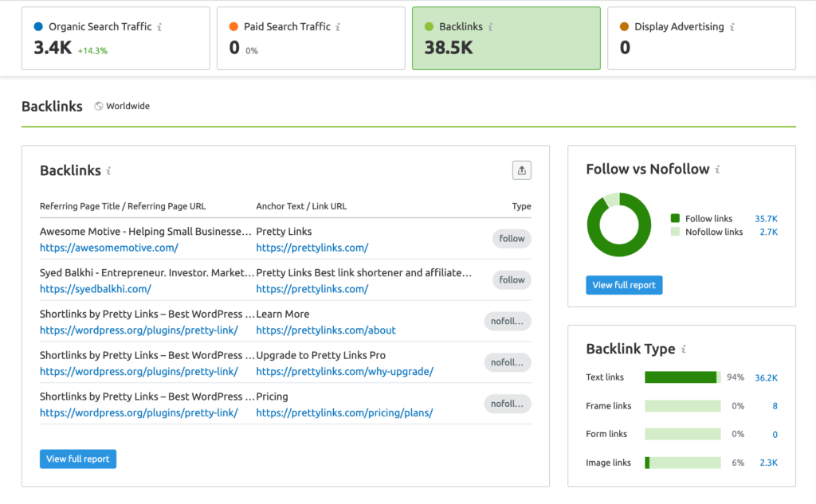
Task: Toggle the Display Advertising metric card
Action: tap(701, 37)
